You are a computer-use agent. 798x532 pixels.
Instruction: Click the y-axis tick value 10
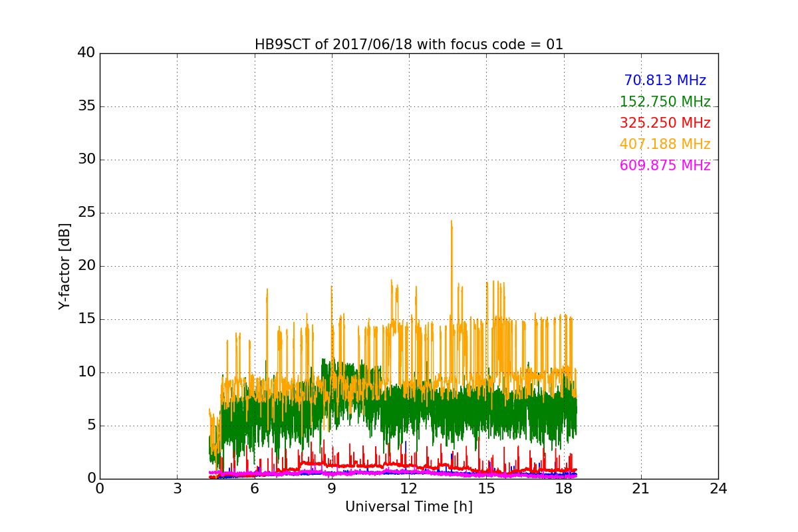click(86, 372)
